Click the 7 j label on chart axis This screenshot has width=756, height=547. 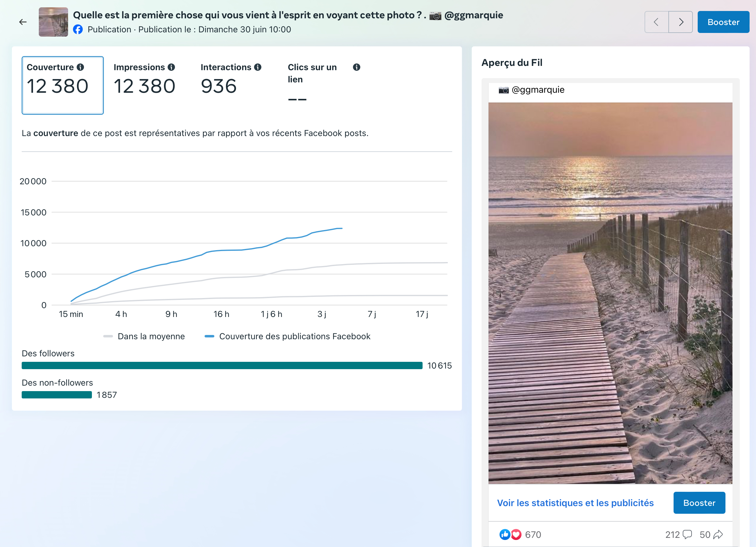pyautogui.click(x=372, y=314)
